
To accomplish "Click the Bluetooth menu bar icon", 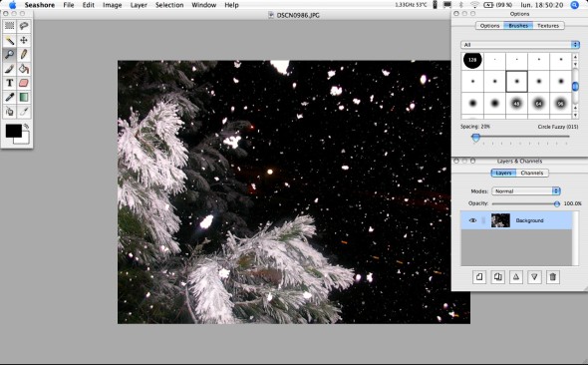I will 461,5.
